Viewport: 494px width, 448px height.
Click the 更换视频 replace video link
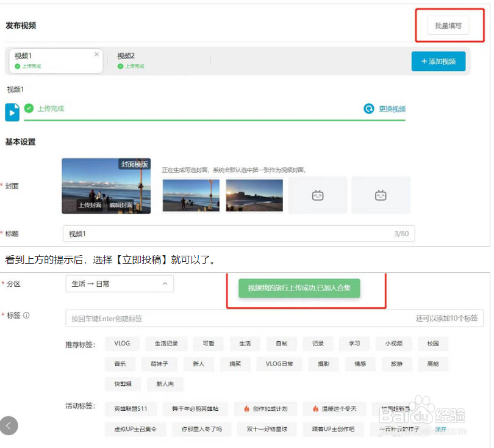point(392,109)
